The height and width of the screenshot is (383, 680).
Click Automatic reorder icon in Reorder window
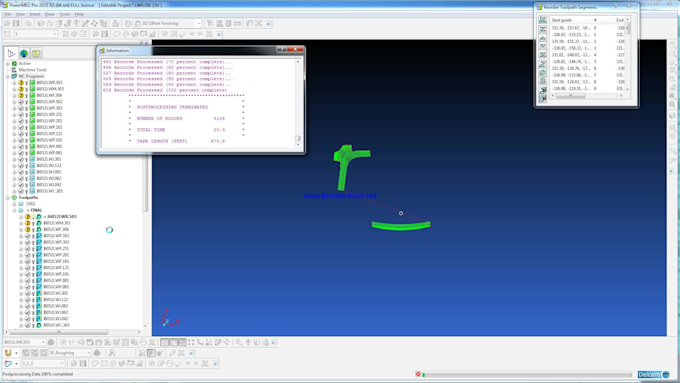[x=543, y=90]
